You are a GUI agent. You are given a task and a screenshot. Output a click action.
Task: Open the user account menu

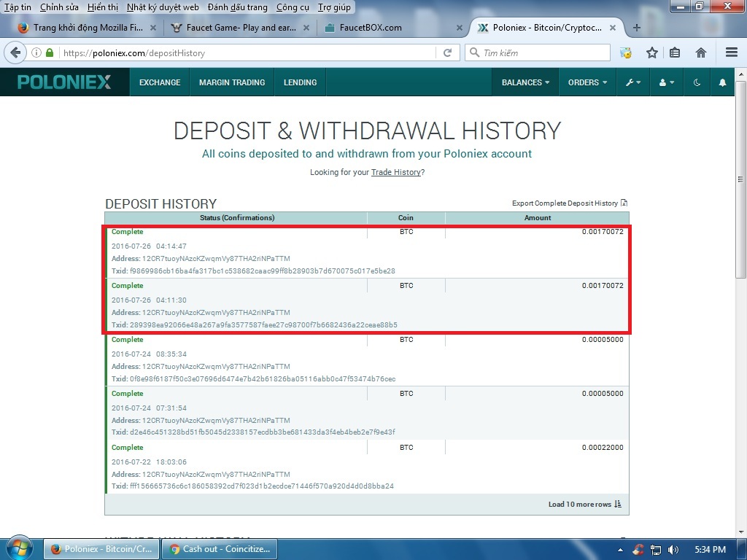click(667, 82)
